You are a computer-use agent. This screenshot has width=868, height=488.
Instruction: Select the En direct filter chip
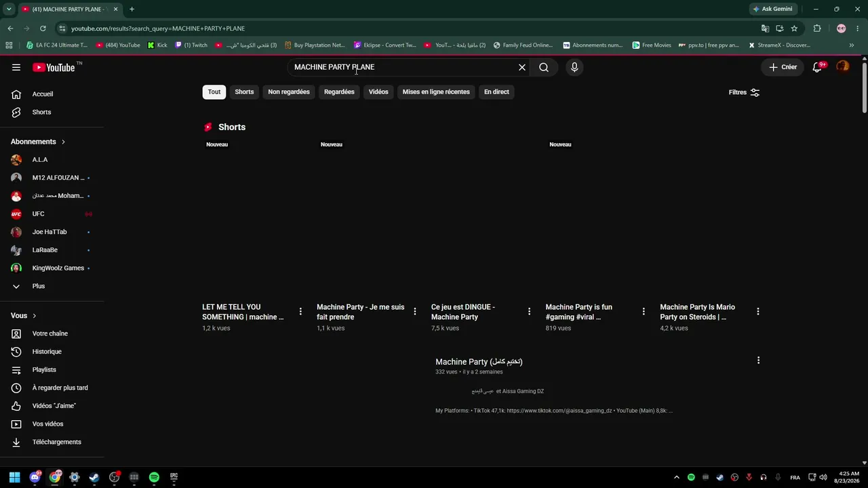(496, 92)
